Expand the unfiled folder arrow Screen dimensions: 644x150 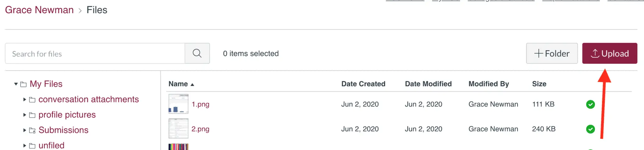click(x=25, y=145)
